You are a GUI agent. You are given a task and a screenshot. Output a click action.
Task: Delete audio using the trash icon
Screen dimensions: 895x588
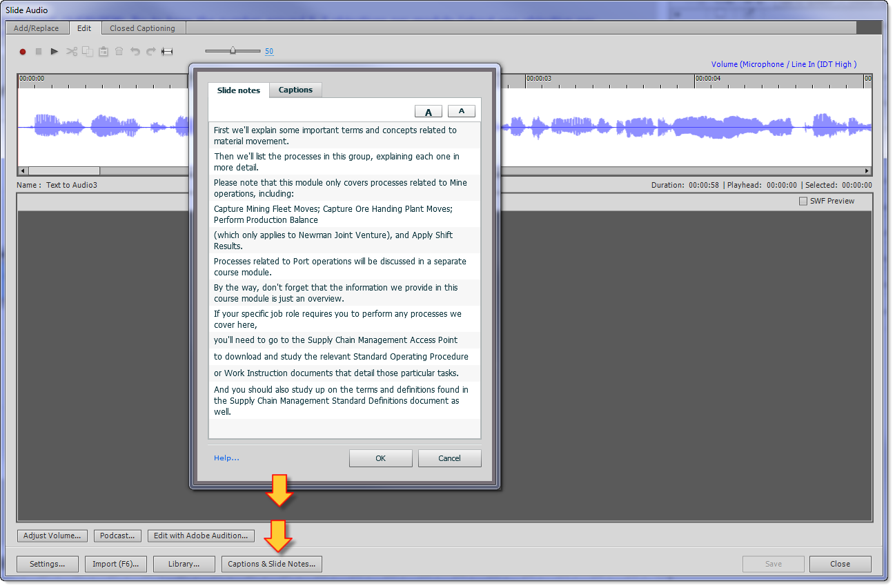tap(119, 51)
